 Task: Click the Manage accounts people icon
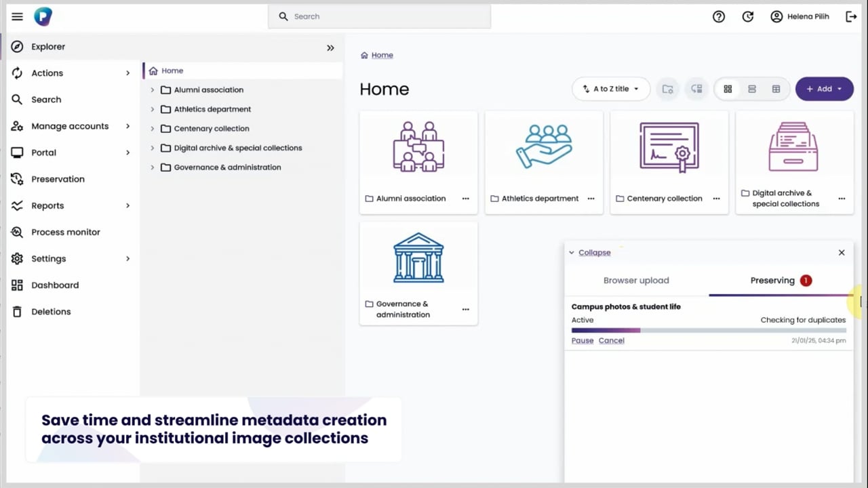coord(17,126)
